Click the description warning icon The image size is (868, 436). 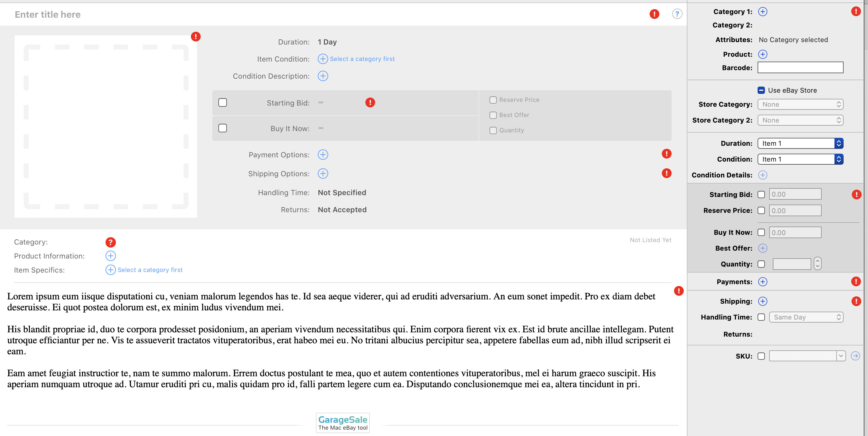[678, 291]
